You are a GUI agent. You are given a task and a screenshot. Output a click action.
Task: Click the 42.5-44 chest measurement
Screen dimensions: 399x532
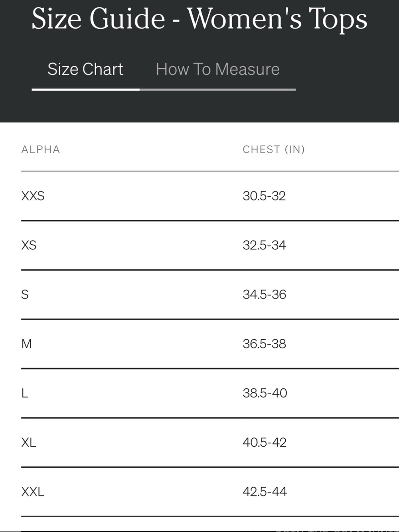point(265,492)
